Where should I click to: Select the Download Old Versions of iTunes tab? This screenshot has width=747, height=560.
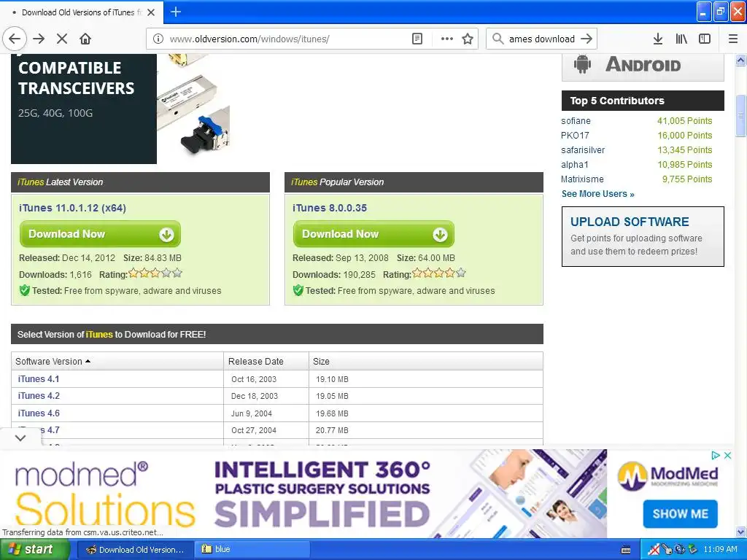coord(82,12)
